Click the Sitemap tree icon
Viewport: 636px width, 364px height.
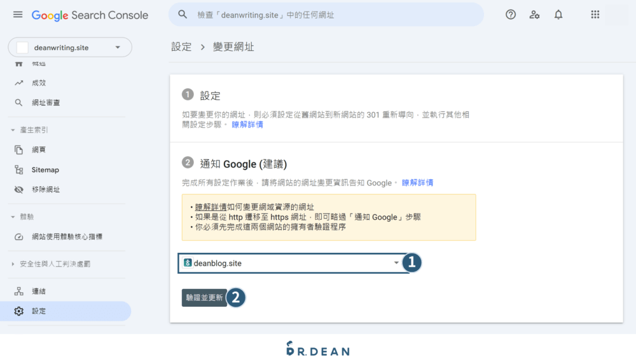point(18,170)
